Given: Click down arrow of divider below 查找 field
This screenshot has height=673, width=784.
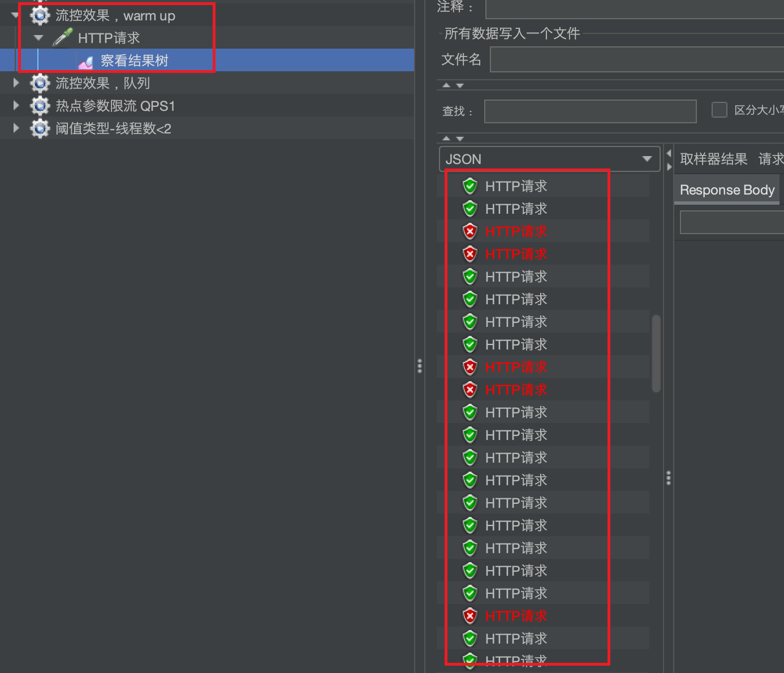Looking at the screenshot, I should [x=459, y=138].
